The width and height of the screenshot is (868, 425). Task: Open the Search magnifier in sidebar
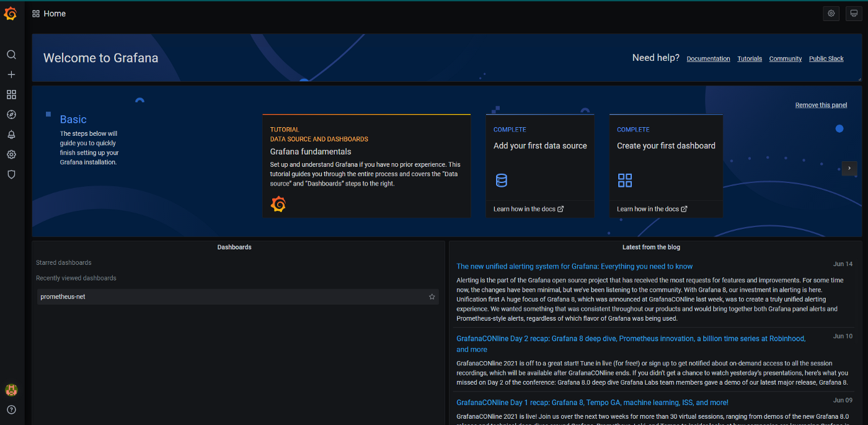point(11,55)
